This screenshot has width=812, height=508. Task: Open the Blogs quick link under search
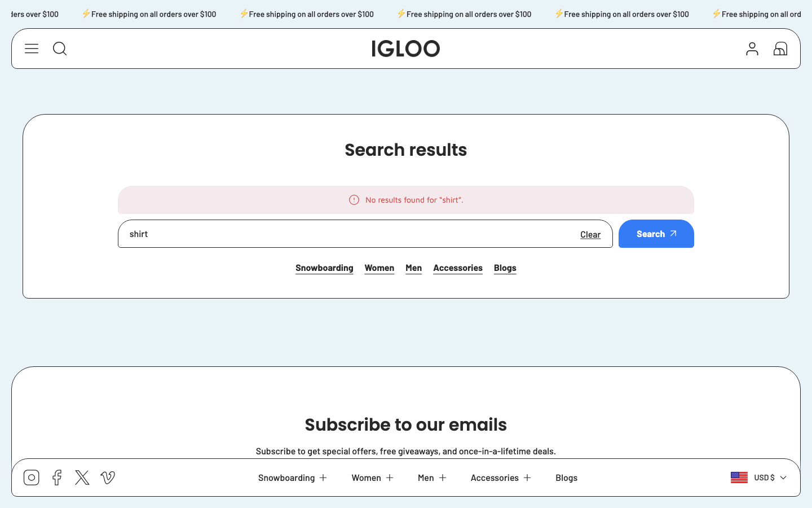point(505,268)
